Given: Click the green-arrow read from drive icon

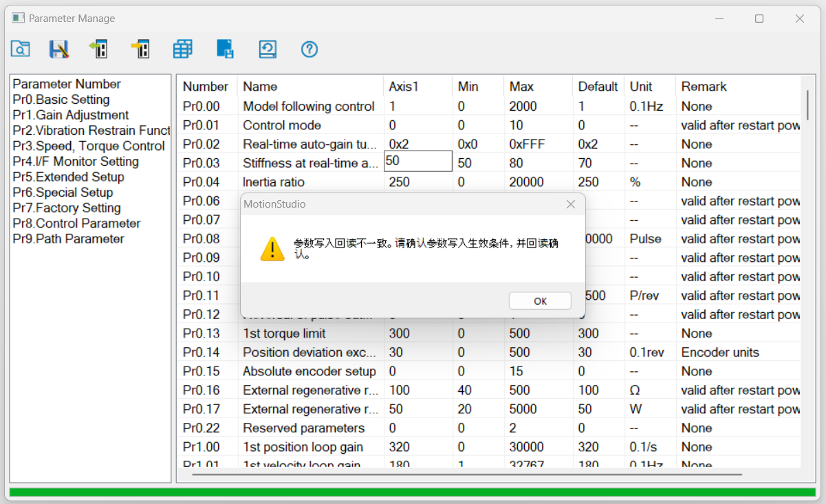Looking at the screenshot, I should [99, 49].
